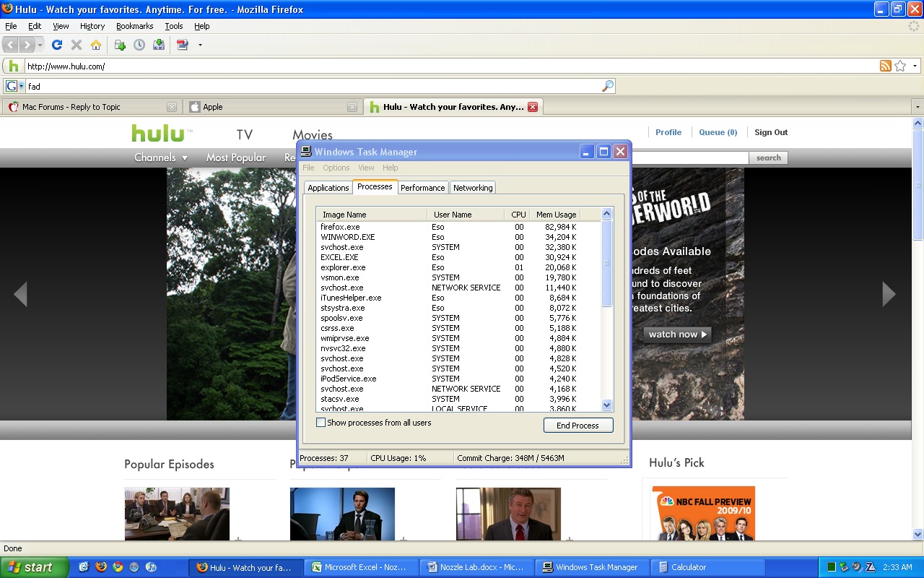The width and height of the screenshot is (924, 578).
Task: Launch Firefox from Quick Launch
Action: (x=101, y=567)
